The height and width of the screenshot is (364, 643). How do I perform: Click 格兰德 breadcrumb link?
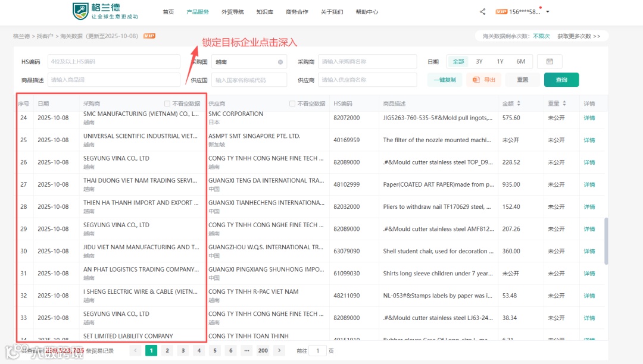21,36
